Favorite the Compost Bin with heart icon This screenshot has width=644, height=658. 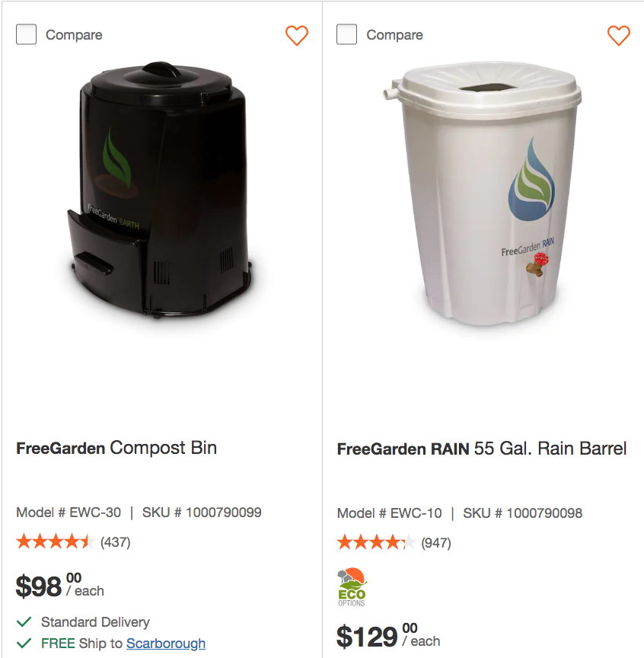(297, 35)
